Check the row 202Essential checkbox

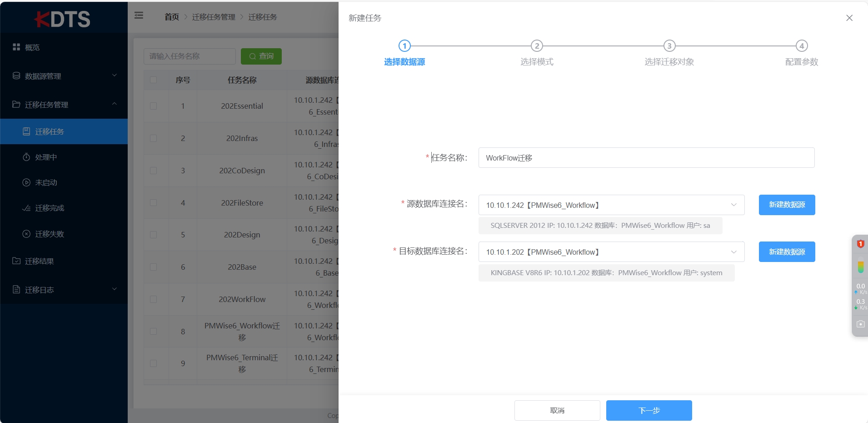pyautogui.click(x=154, y=106)
